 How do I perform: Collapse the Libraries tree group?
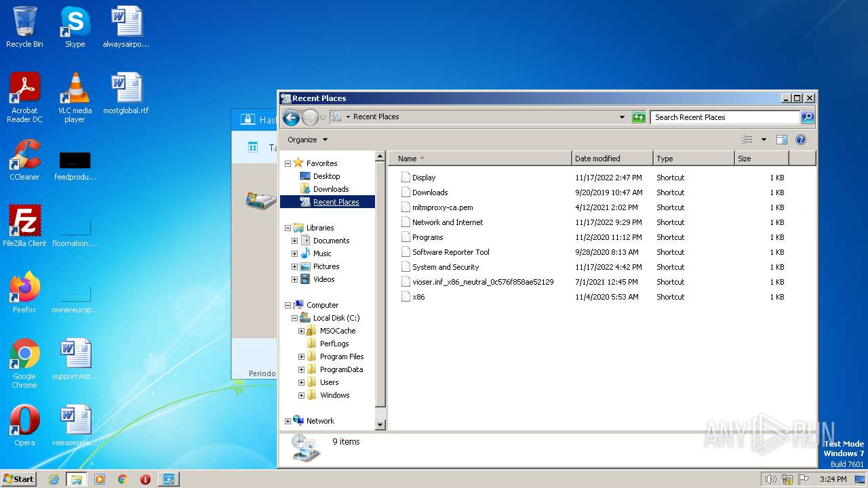pos(288,228)
